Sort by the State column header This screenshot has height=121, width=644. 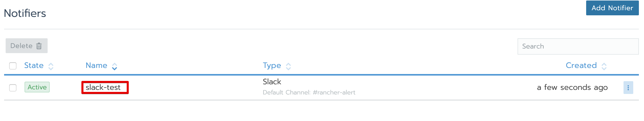tap(34, 66)
